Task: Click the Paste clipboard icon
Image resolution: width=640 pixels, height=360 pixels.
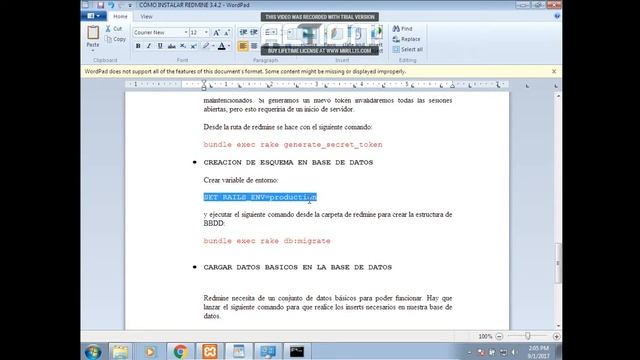Action: coord(93,32)
